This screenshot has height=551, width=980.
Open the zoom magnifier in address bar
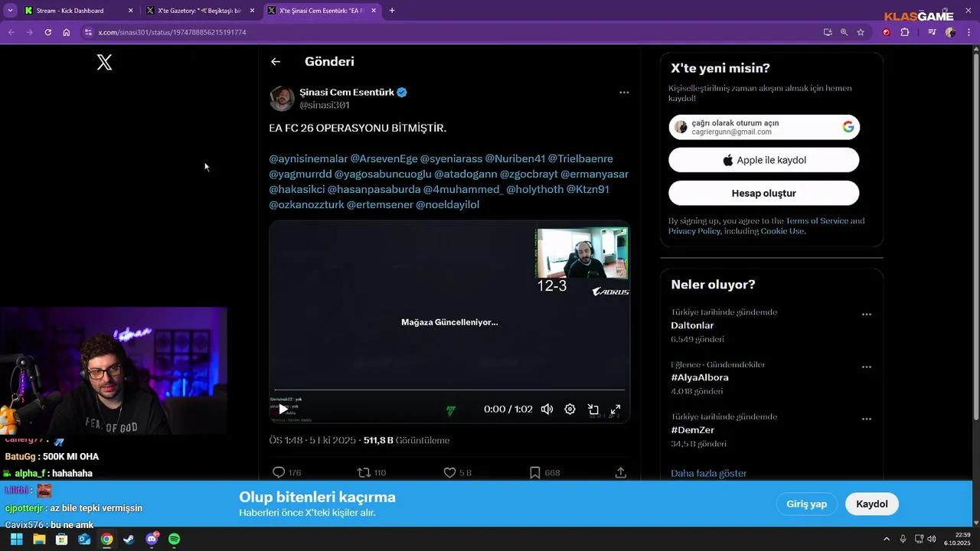pyautogui.click(x=844, y=32)
